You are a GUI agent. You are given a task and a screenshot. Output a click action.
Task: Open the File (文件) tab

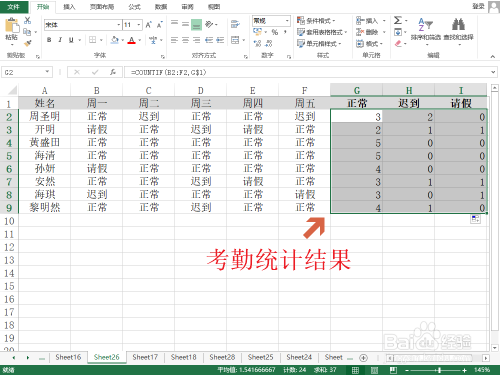click(x=13, y=7)
